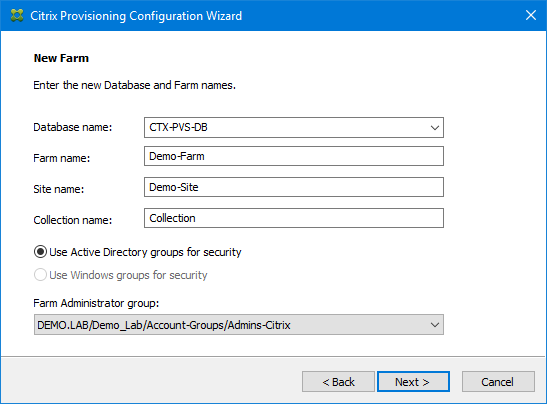
Task: Select Use Active Directory groups for security
Action: point(137,252)
